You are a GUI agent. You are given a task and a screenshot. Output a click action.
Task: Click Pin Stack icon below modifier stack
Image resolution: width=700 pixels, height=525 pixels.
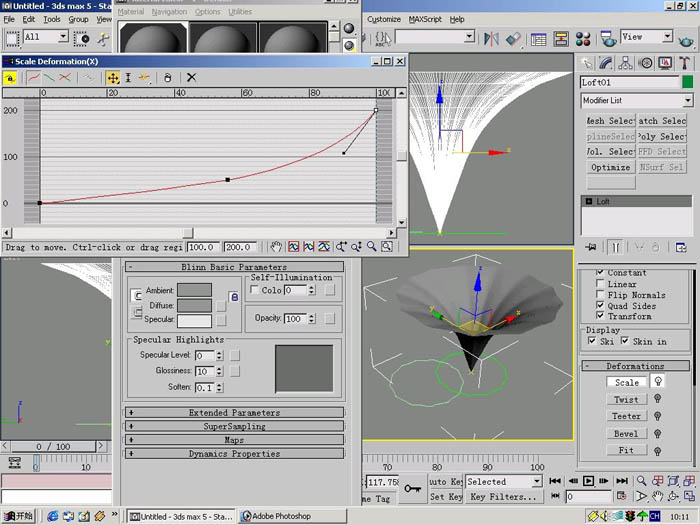click(x=591, y=247)
